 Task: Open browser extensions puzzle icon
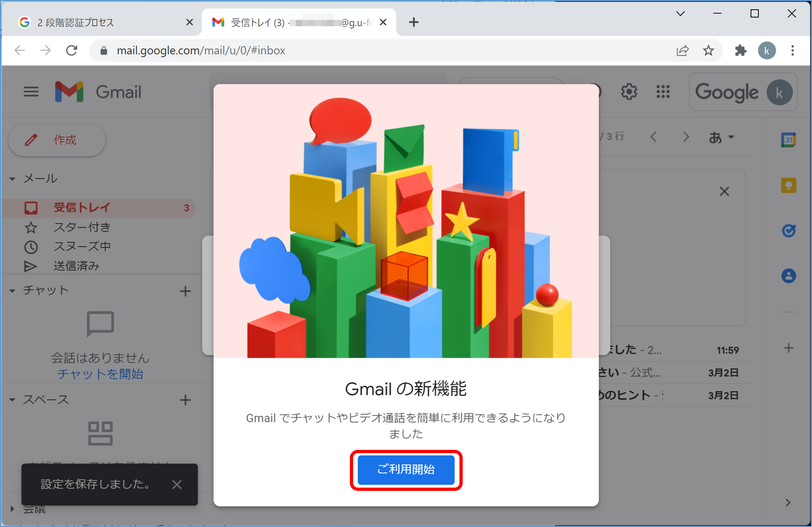tap(741, 51)
